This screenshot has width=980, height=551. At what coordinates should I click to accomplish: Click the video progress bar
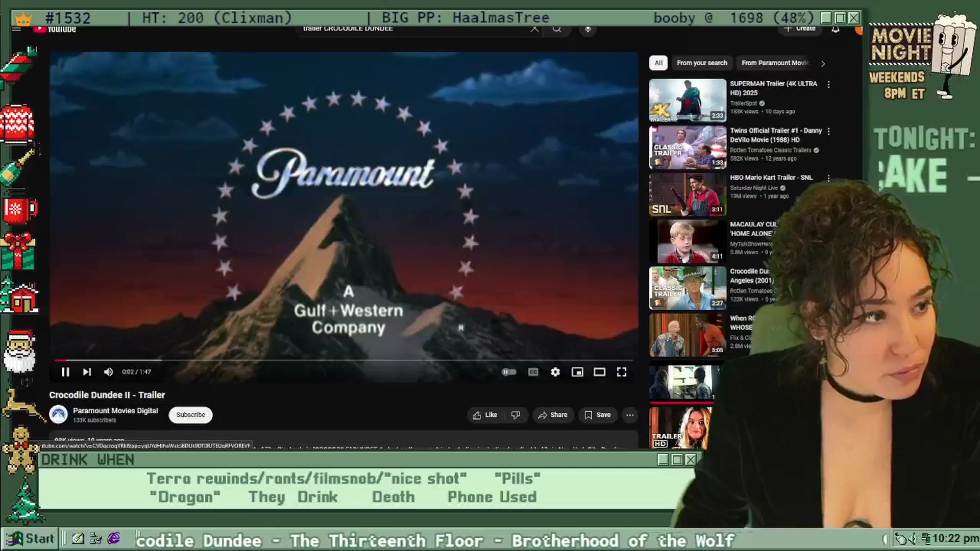click(x=344, y=360)
